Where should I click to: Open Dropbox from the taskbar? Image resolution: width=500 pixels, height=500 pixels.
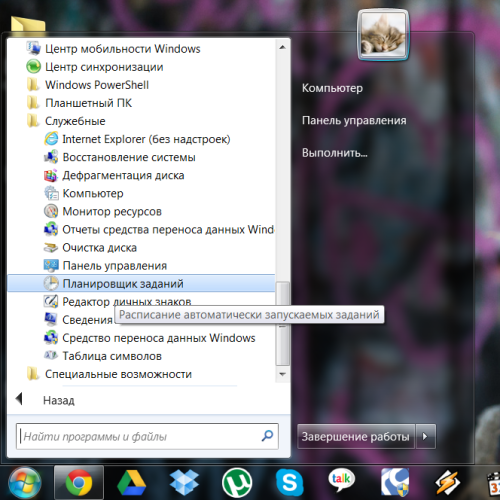pos(184,483)
